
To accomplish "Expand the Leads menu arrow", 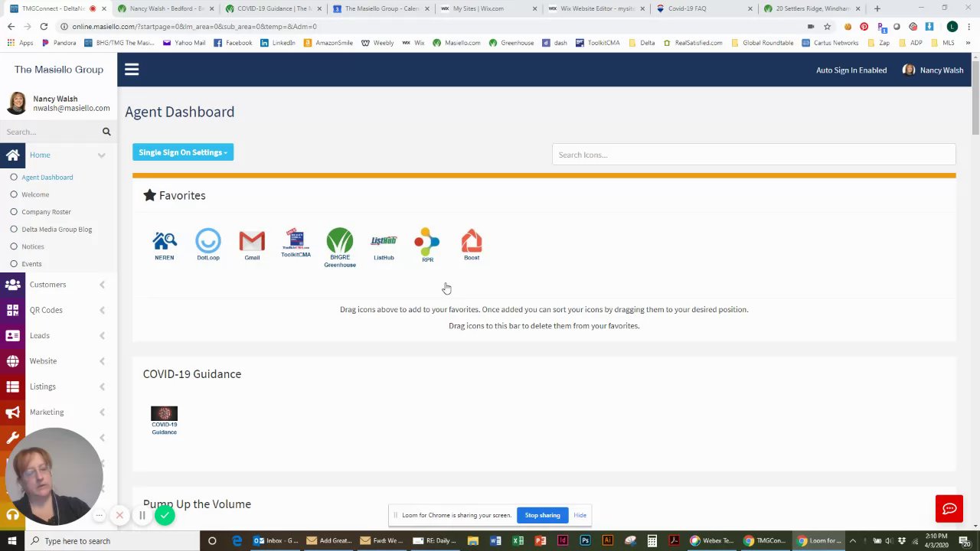I will tap(102, 336).
